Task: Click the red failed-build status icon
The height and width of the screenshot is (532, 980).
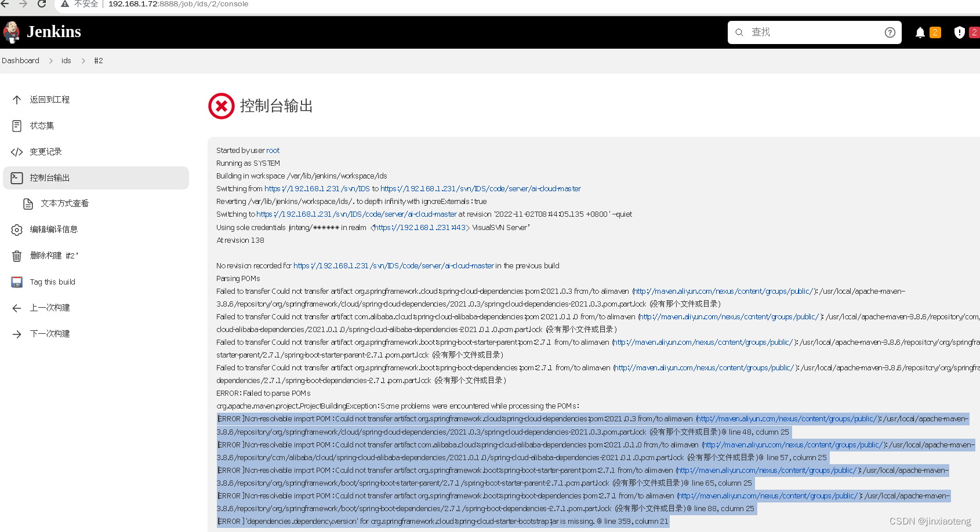Action: (x=222, y=106)
